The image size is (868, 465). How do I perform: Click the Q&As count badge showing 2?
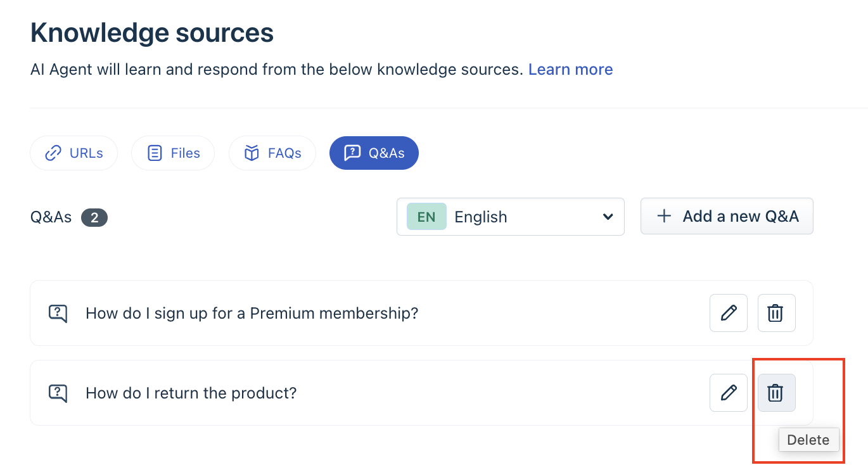click(95, 217)
